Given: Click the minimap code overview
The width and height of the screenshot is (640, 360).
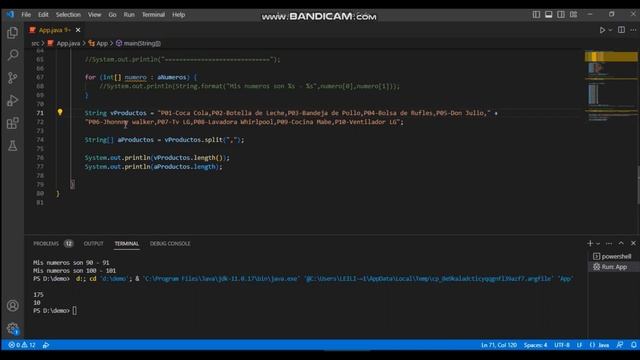Looking at the screenshot, I should 611,86.
